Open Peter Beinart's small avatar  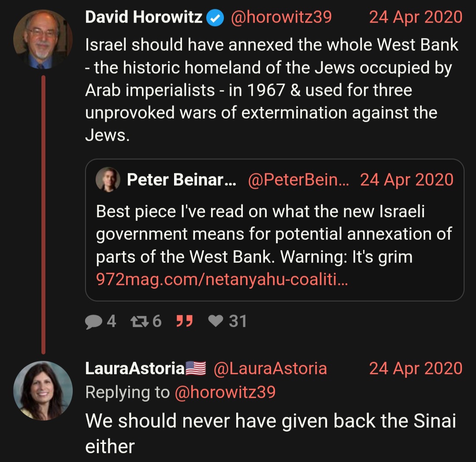click(x=108, y=179)
